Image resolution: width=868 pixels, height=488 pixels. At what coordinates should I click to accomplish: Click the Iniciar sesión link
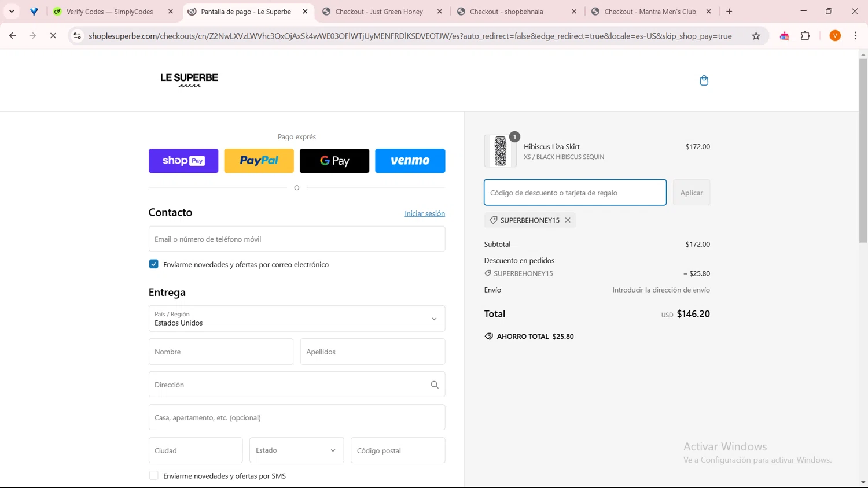[x=425, y=213]
